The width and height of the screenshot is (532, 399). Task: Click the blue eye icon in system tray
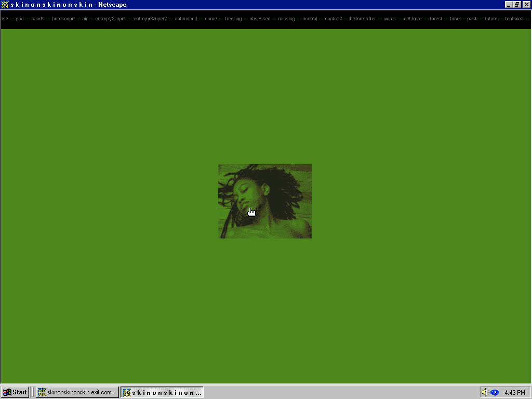click(x=494, y=393)
